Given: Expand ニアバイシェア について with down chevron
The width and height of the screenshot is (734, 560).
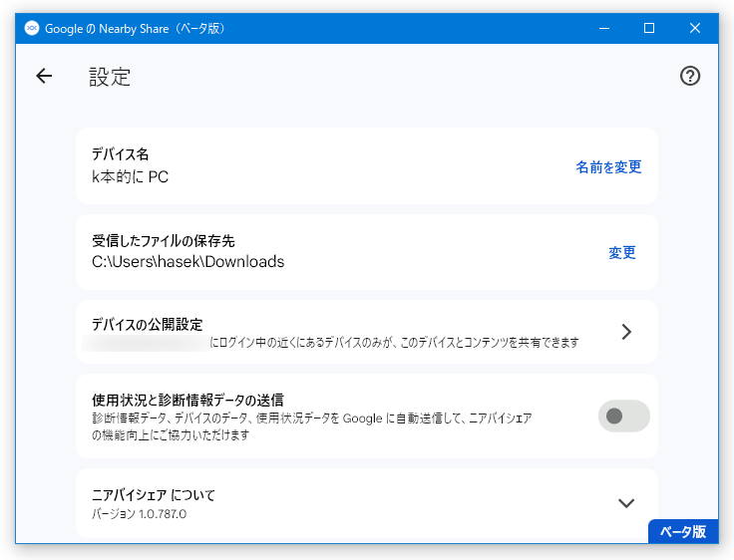Looking at the screenshot, I should [x=626, y=503].
